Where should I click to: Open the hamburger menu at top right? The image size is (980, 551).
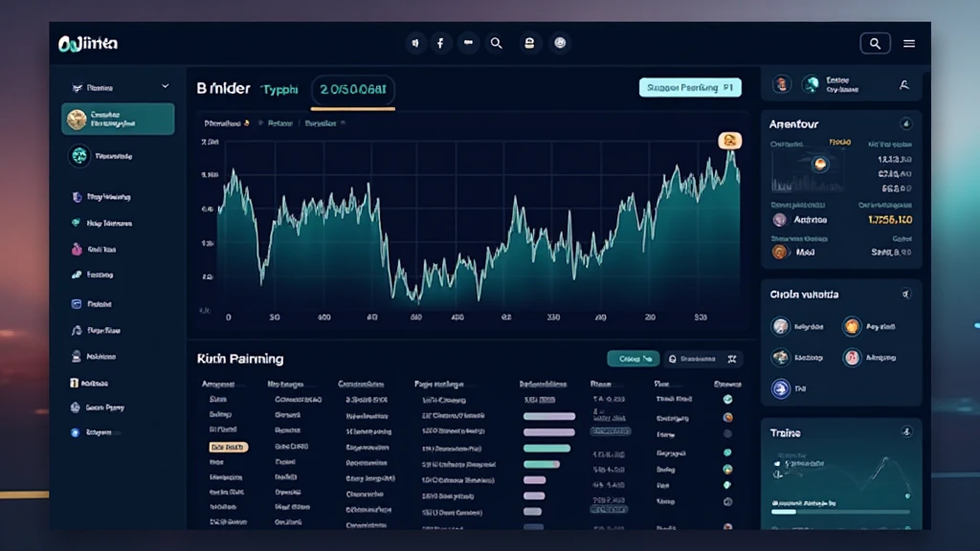[909, 43]
